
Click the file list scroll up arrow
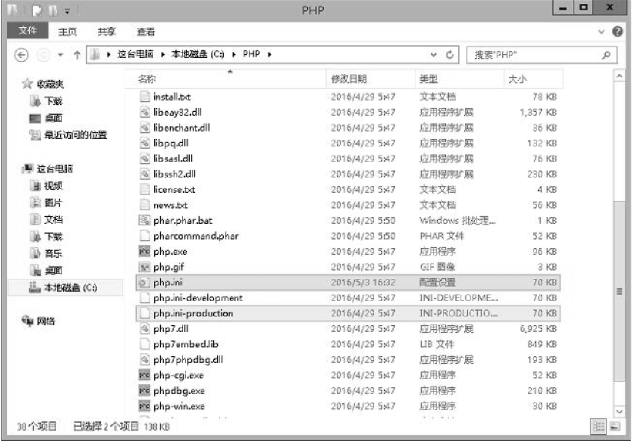coord(619,75)
